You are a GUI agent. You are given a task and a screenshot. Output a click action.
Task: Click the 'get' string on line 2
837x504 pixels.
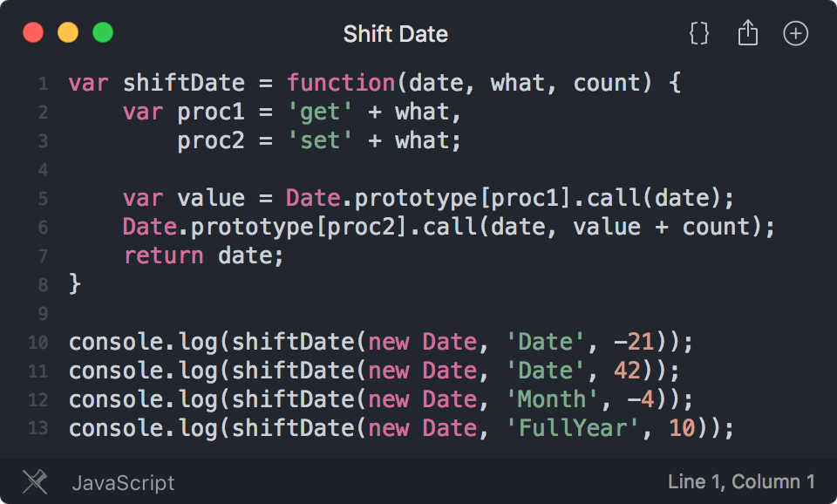click(320, 112)
